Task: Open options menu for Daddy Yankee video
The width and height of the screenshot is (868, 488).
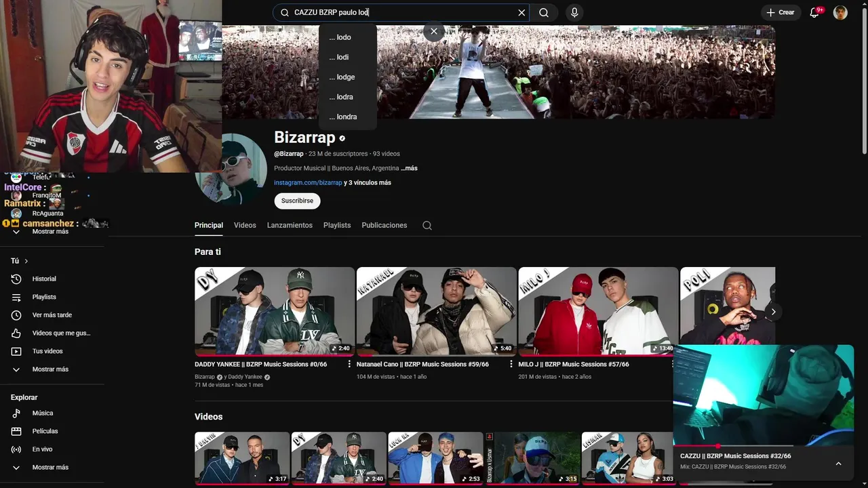Action: 350,365
